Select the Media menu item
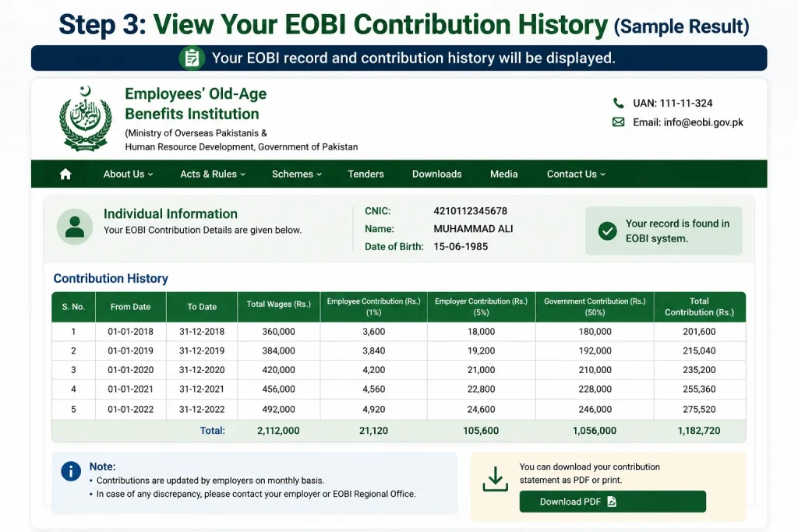This screenshot has width=798, height=532. [504, 174]
